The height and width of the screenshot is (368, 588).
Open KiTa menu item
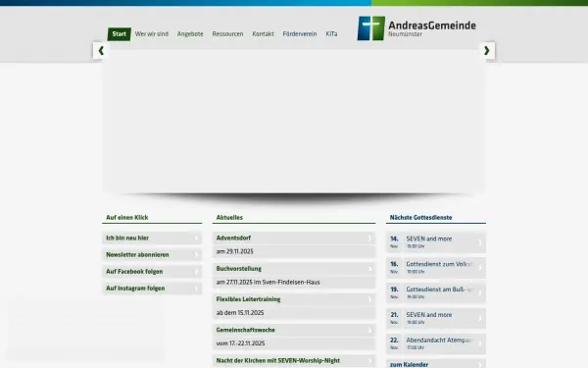(331, 34)
